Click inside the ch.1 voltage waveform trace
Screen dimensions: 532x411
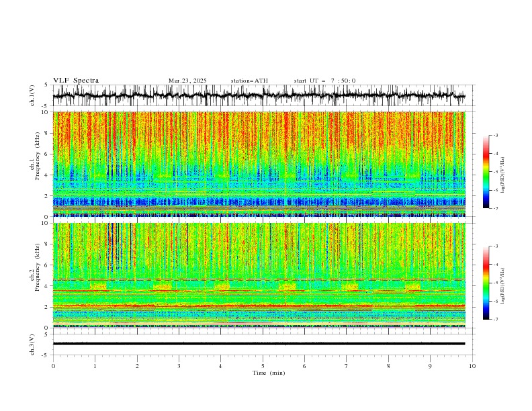259,95
